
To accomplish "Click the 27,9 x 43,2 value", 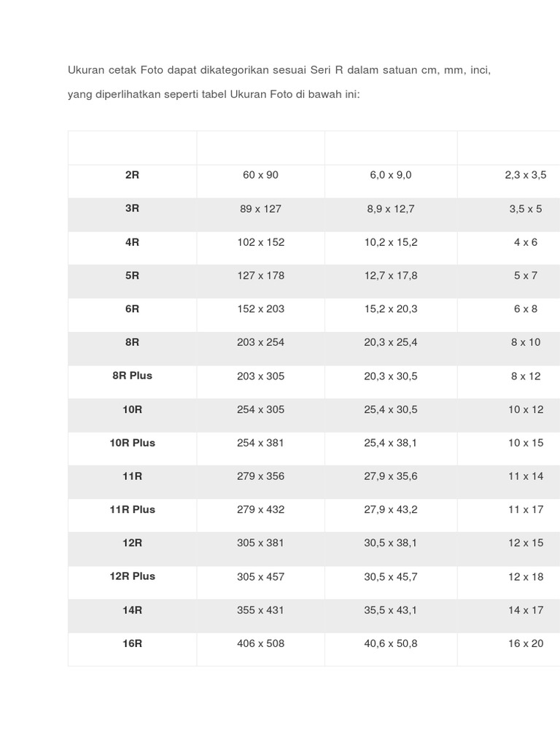I will (391, 510).
